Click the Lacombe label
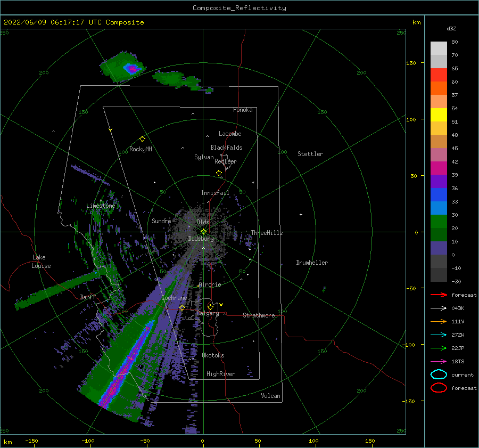This screenshot has height=448, width=479. click(230, 134)
